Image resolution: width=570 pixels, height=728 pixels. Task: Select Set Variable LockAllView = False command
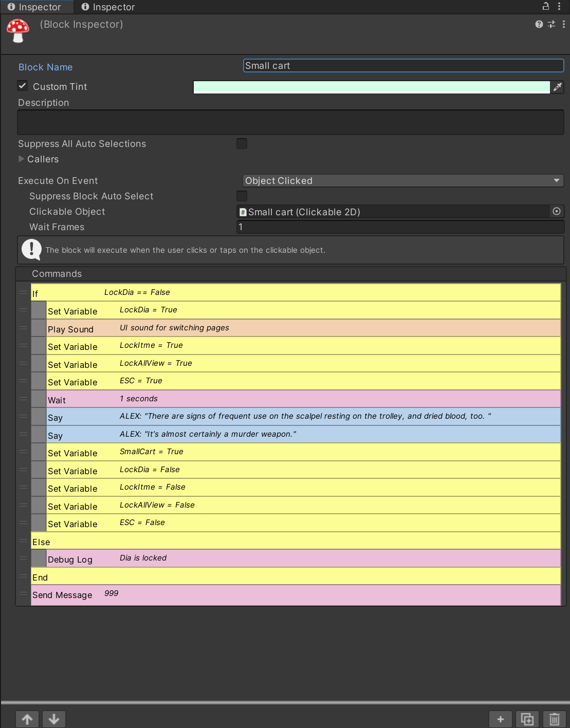(303, 505)
